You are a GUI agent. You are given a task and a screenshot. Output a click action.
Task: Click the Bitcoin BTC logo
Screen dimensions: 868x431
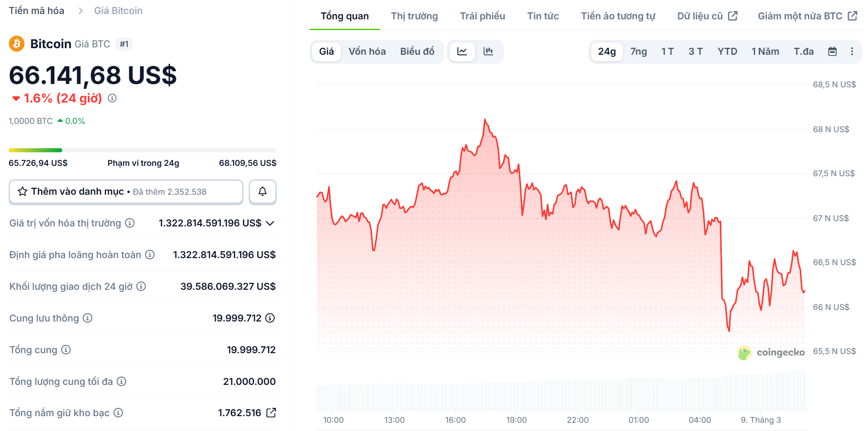point(16,44)
